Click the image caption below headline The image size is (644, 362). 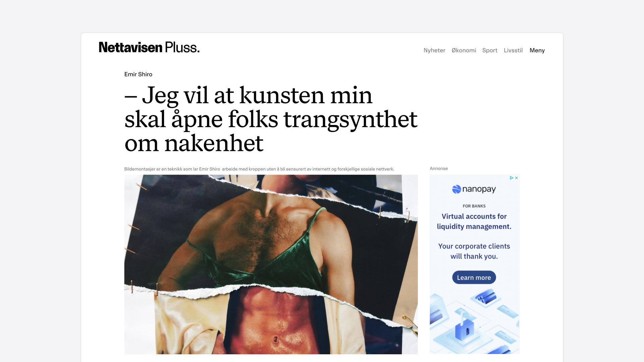click(259, 169)
